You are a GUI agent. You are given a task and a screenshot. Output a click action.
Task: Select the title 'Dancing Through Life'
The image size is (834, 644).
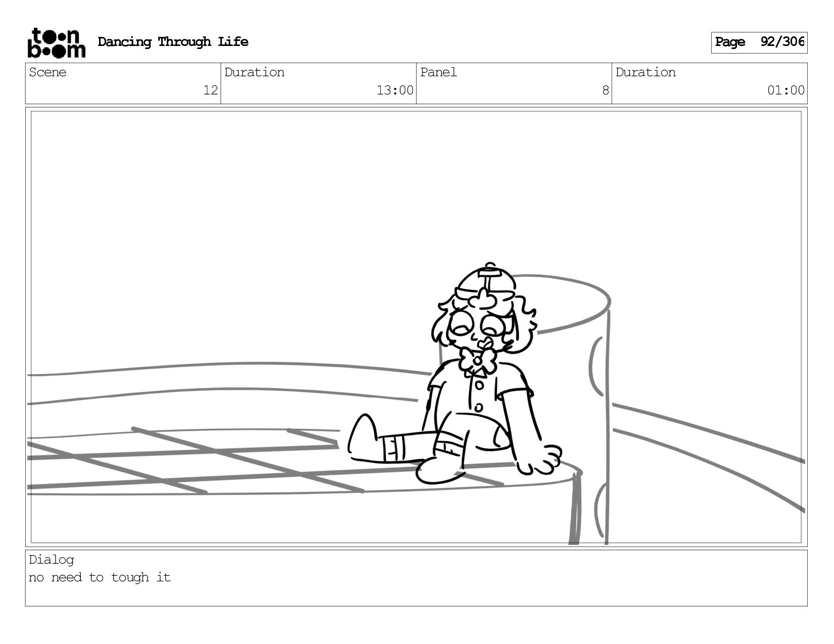click(x=173, y=42)
